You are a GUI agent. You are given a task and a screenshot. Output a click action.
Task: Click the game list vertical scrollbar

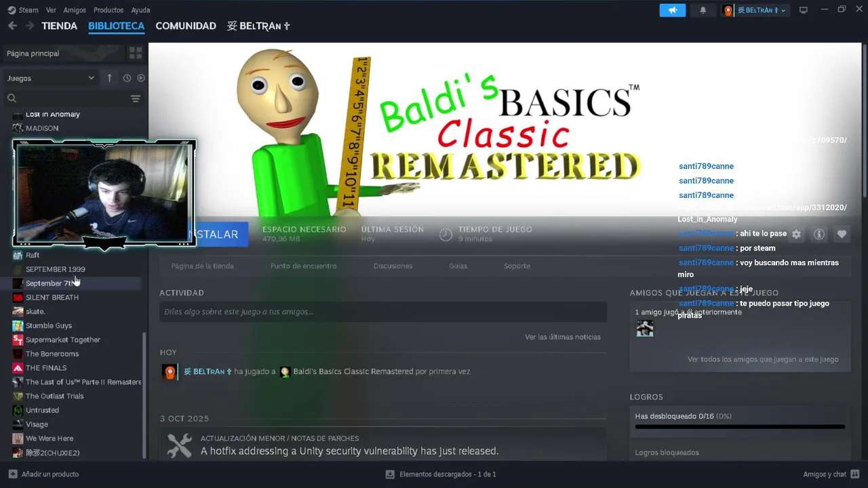[144, 395]
